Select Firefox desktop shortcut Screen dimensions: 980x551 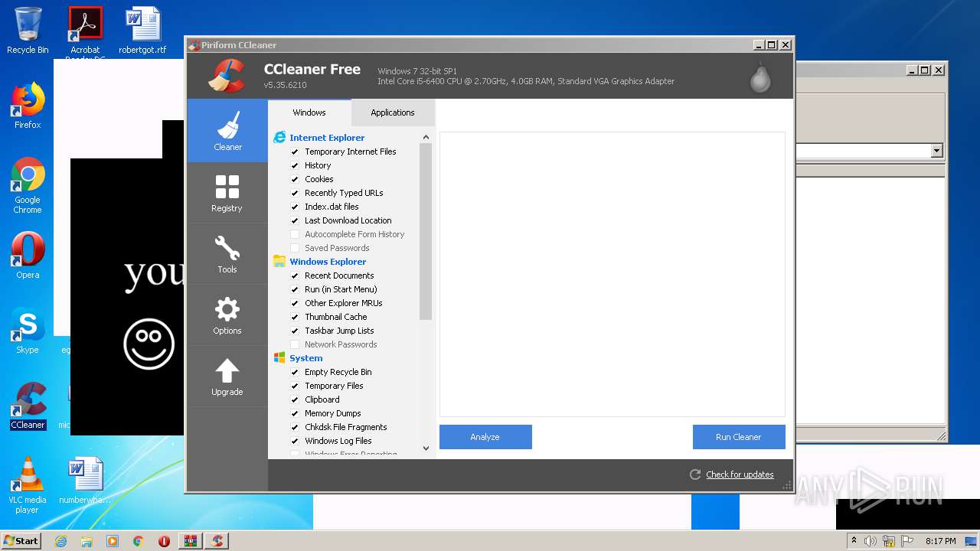click(28, 106)
